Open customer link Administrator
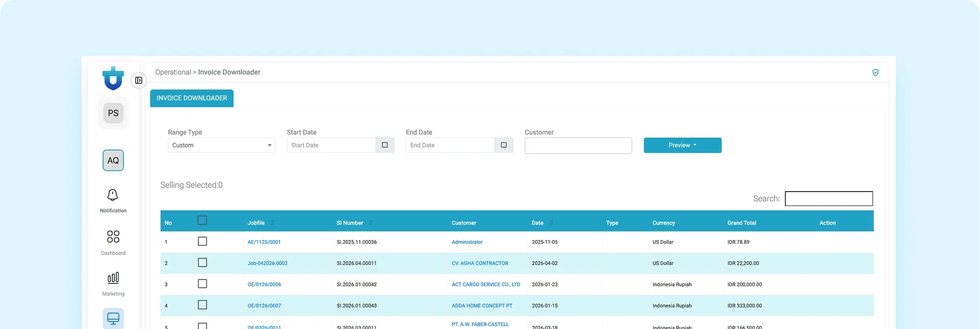Viewport: 980px width, 329px height. 467,242
